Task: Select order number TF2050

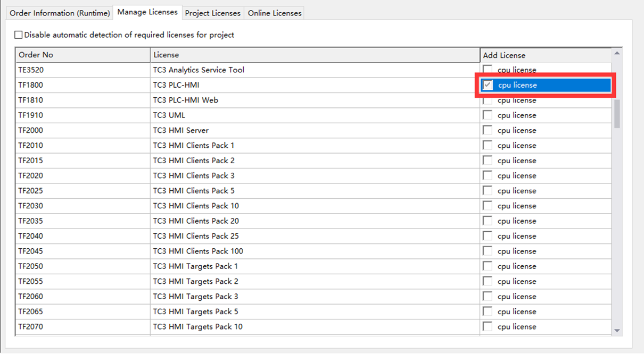Action: (x=30, y=266)
